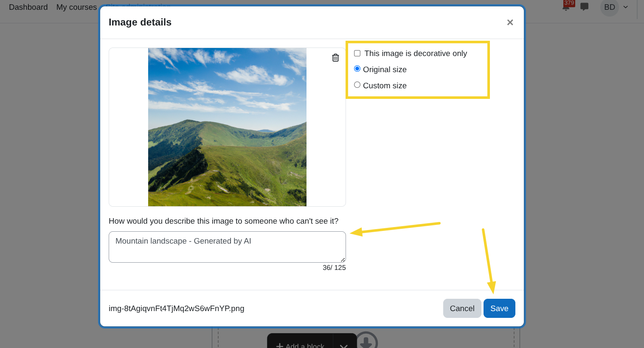
Task: Click the img-8tAgiqvnFt4TjMq2wS6wFnYP.png filename text
Action: tap(176, 309)
